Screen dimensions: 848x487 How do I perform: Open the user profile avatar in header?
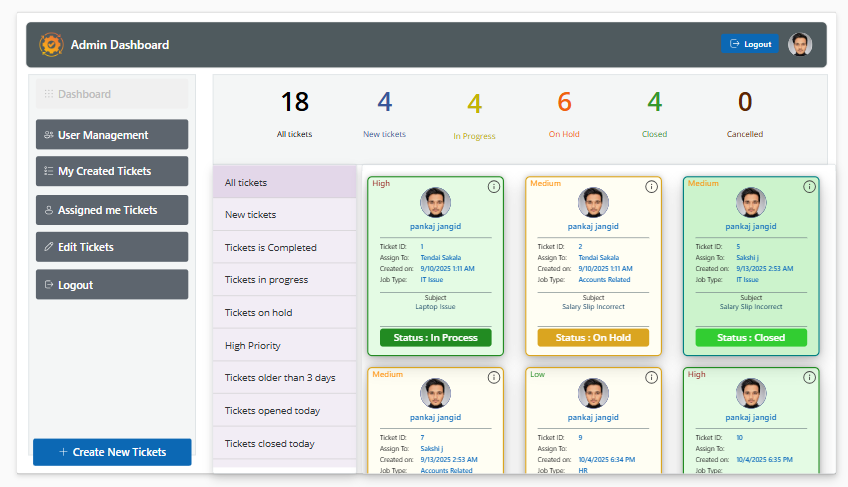point(800,44)
